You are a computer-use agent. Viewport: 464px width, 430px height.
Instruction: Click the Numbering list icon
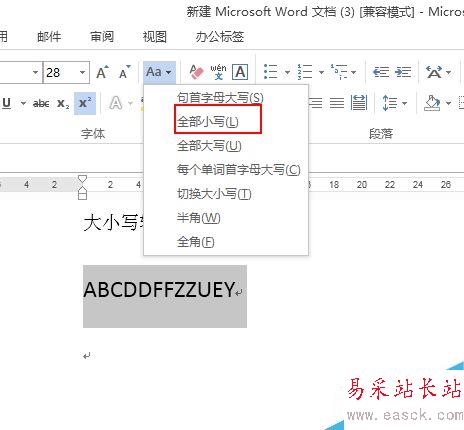tap(305, 72)
